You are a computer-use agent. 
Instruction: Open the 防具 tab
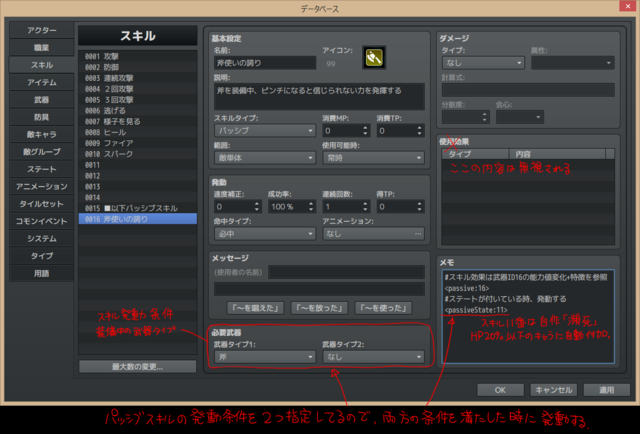42,117
